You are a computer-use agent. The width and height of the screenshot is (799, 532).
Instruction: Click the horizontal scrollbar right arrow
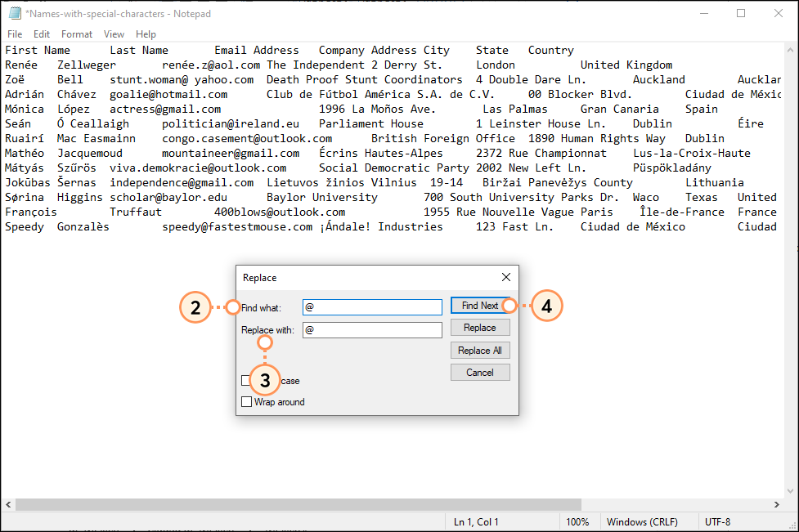(x=777, y=504)
